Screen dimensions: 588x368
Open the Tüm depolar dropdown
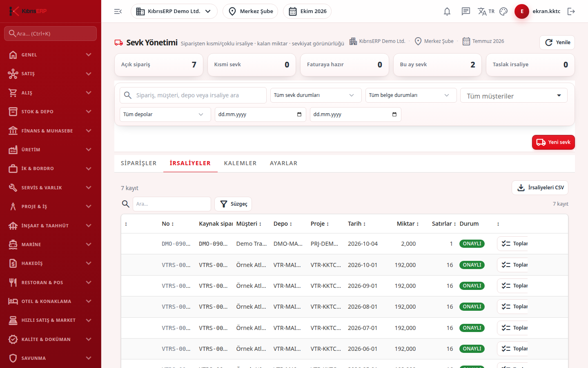[x=165, y=114]
